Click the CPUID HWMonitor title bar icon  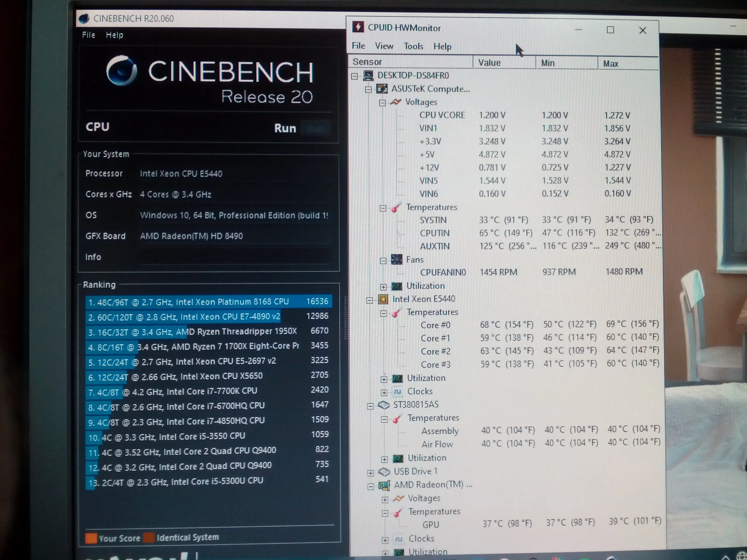pyautogui.click(x=358, y=27)
